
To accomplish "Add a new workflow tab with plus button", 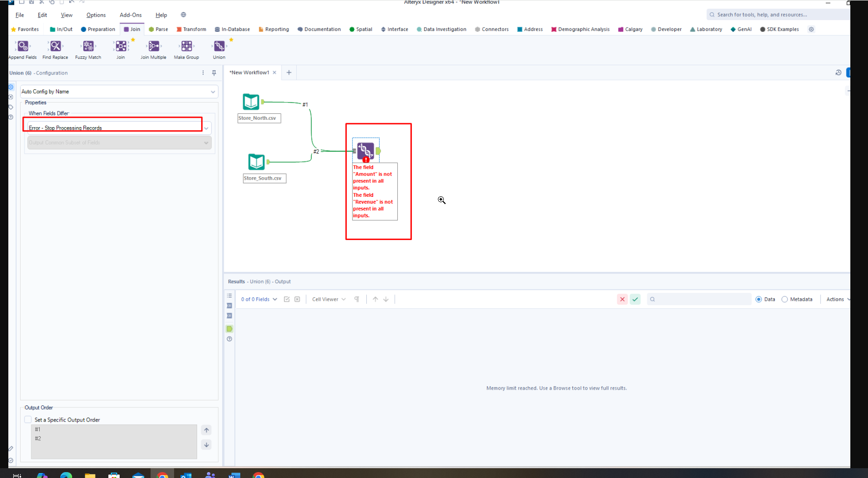I will point(289,73).
